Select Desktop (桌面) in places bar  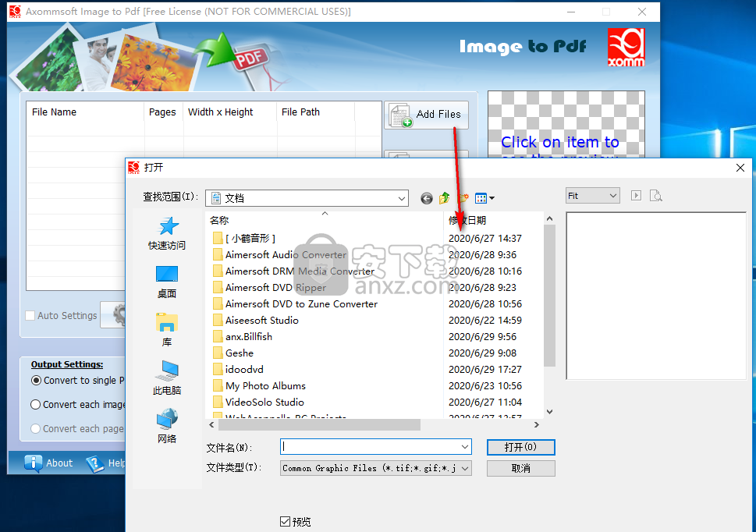pyautogui.click(x=167, y=282)
